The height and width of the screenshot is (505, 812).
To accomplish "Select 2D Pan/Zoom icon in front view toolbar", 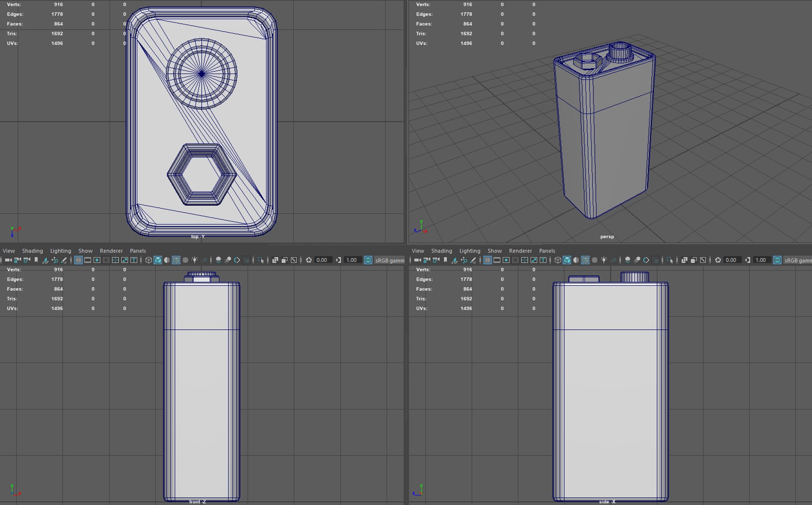I will (55, 260).
